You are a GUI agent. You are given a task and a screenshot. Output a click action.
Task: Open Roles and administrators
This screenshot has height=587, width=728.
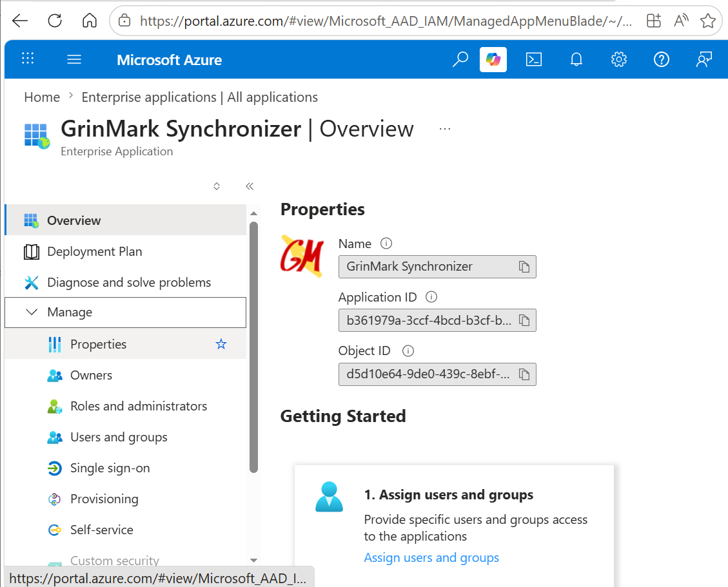tap(125, 406)
